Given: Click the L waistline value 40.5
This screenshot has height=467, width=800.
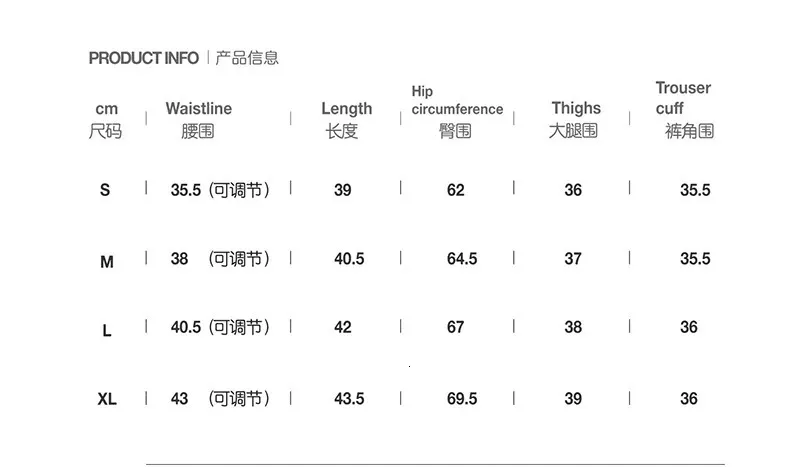Looking at the screenshot, I should [186, 327].
